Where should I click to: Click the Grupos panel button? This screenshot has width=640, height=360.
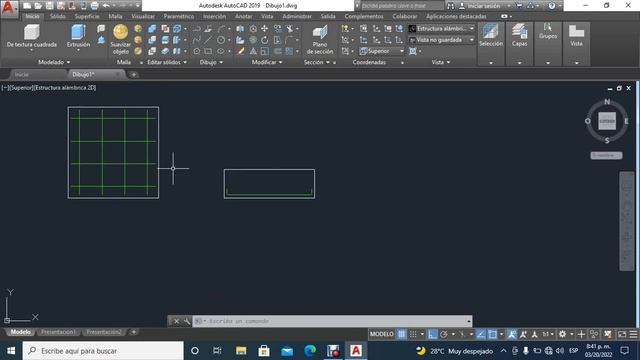[x=548, y=44]
